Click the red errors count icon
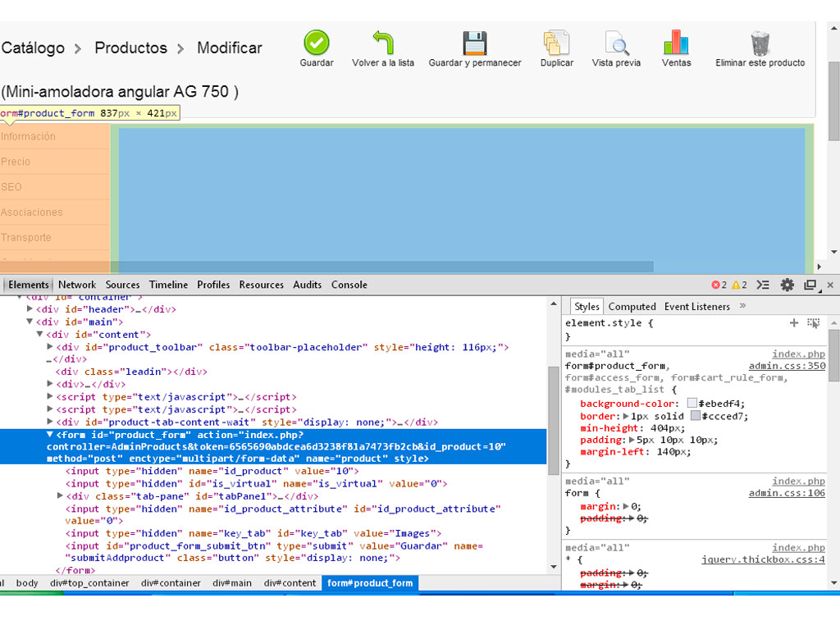The width and height of the screenshot is (840, 630). 715,285
